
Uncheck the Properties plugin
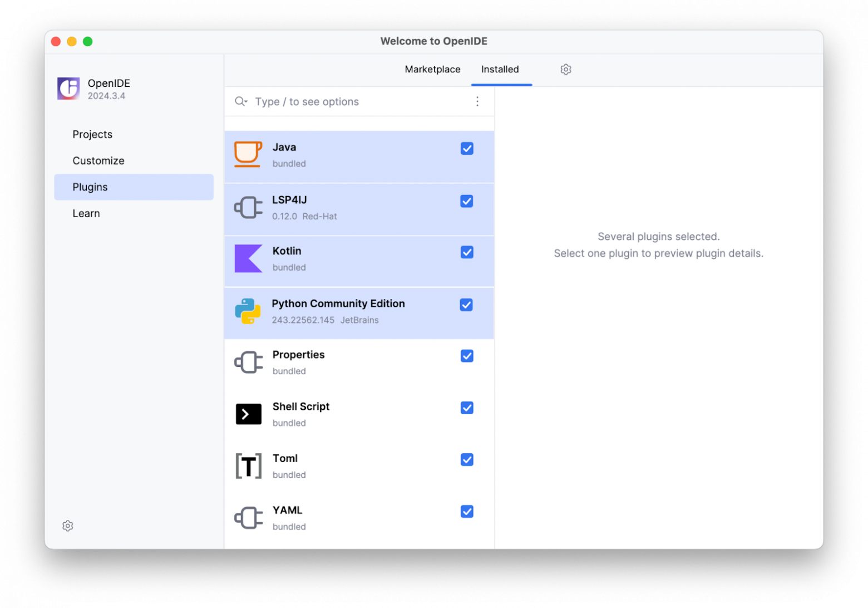tap(467, 356)
